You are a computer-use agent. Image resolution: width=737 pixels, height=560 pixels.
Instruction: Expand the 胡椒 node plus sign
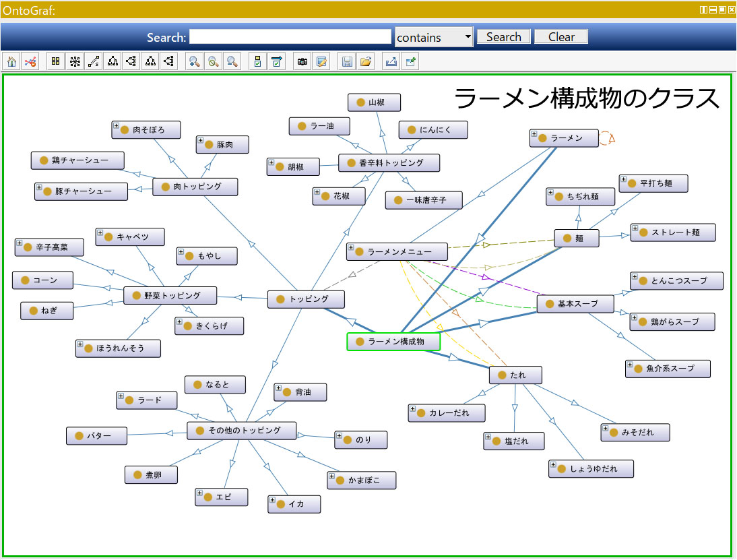tap(271, 162)
